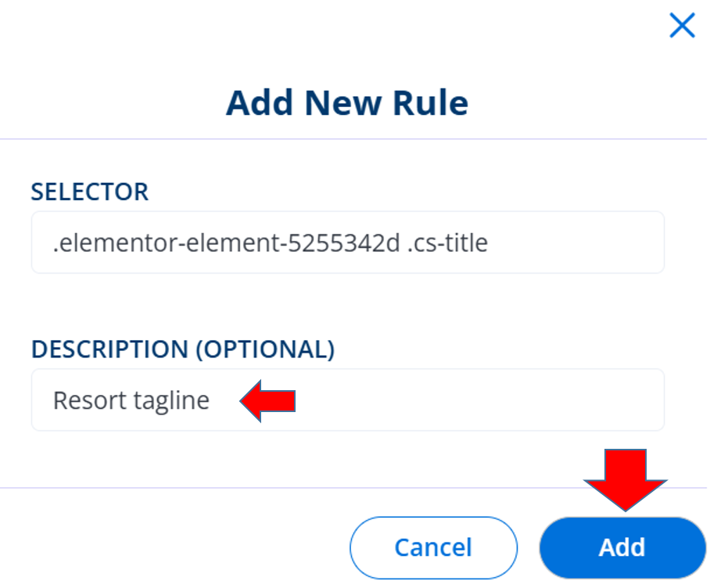Click the word "Add" in the dialog title
Screen dimensions: 710x588
click(260, 103)
